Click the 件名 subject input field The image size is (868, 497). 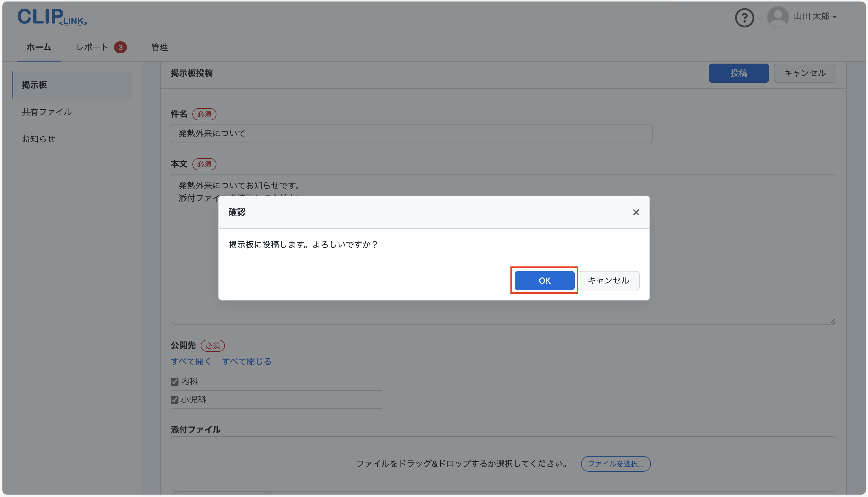(412, 134)
